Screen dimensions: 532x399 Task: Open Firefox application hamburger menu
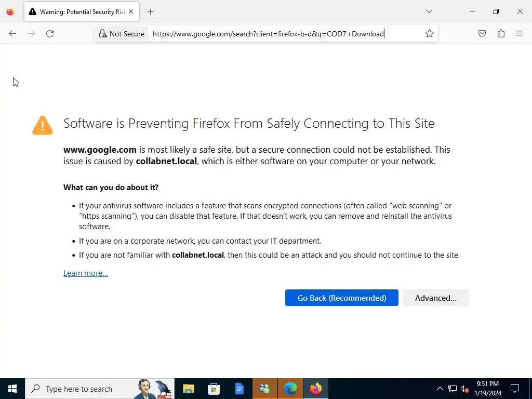pos(520,34)
